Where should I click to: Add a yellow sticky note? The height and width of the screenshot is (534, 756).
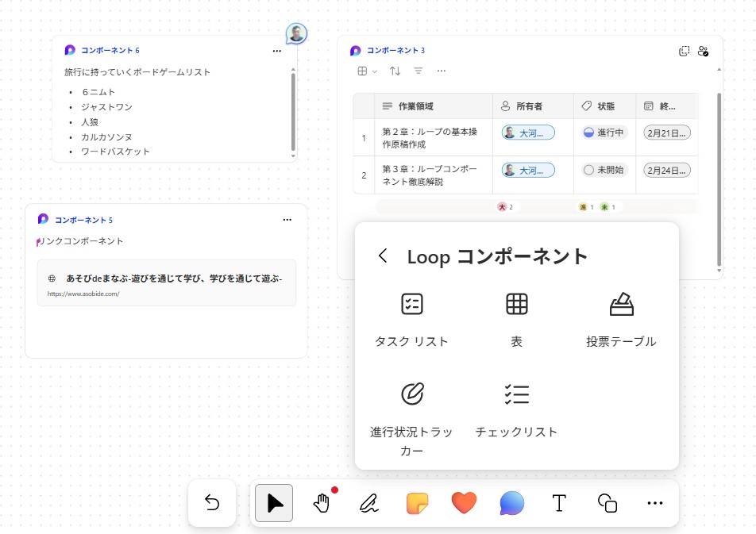pos(417,503)
